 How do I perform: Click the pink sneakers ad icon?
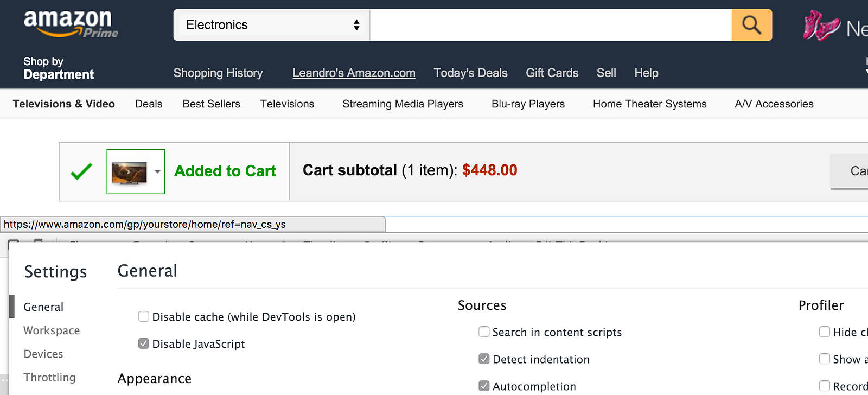click(x=821, y=26)
